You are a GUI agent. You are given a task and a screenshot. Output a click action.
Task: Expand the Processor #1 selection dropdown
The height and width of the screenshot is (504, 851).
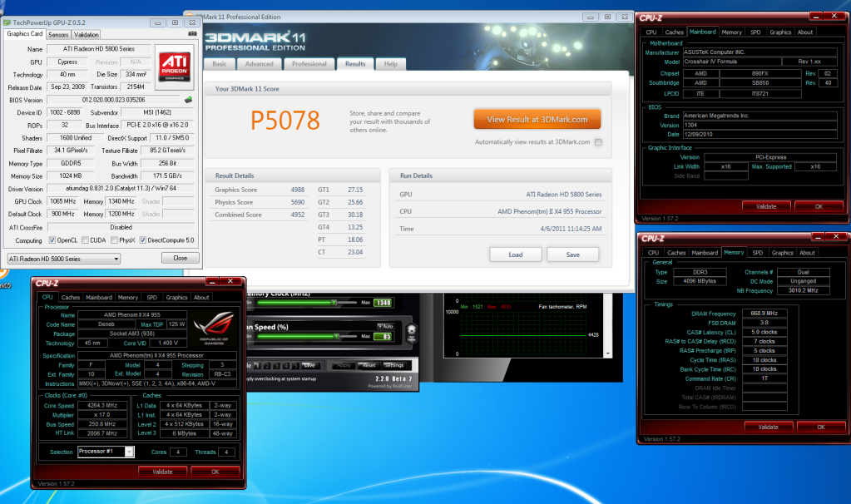click(129, 452)
